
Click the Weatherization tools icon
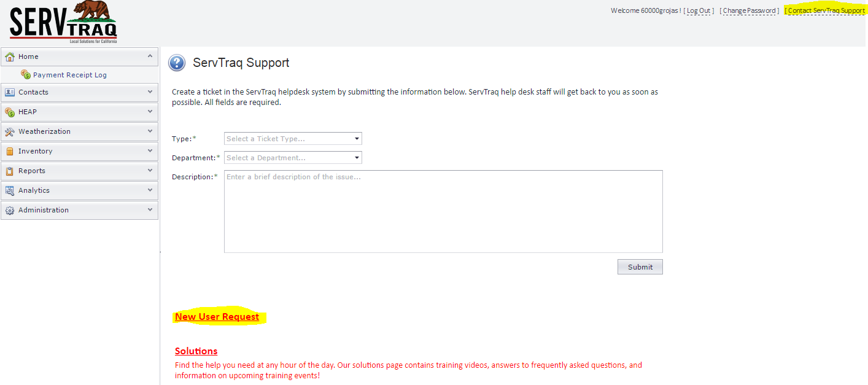click(x=10, y=131)
